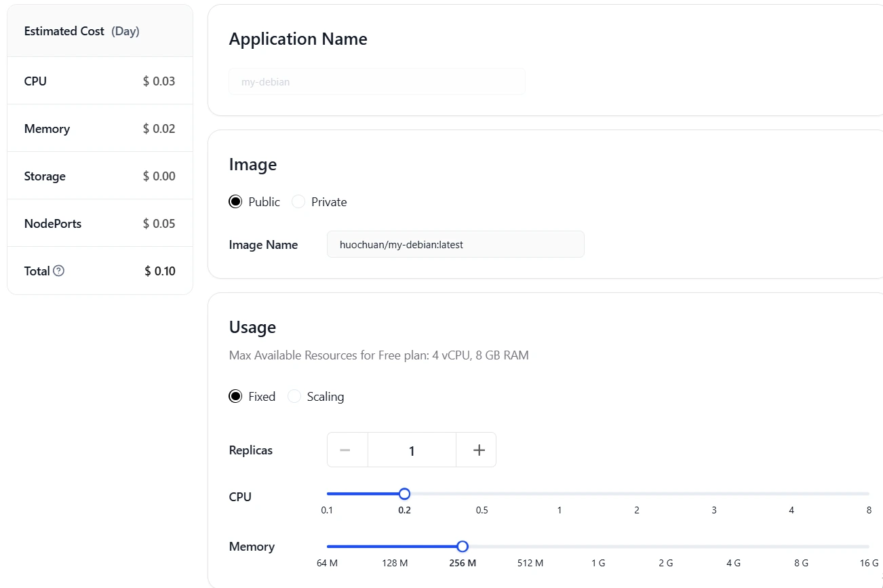Switch usage mode to Scaling
The image size is (883, 588).
[x=294, y=396]
